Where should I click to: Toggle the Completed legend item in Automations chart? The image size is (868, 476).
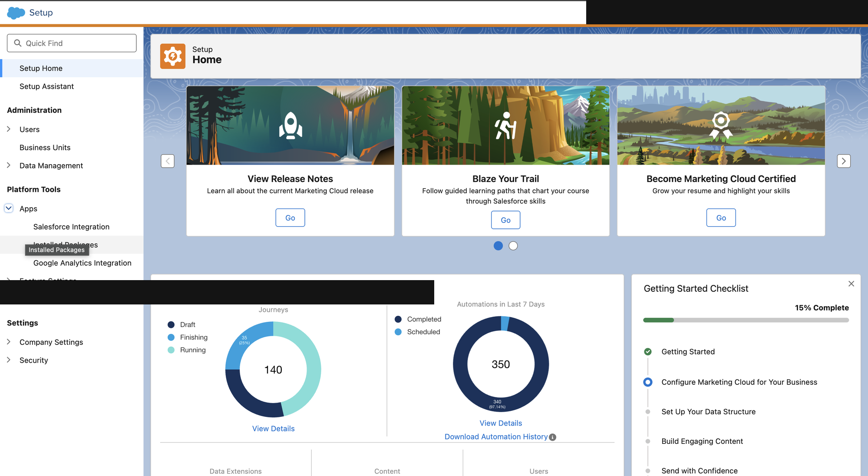418,319
